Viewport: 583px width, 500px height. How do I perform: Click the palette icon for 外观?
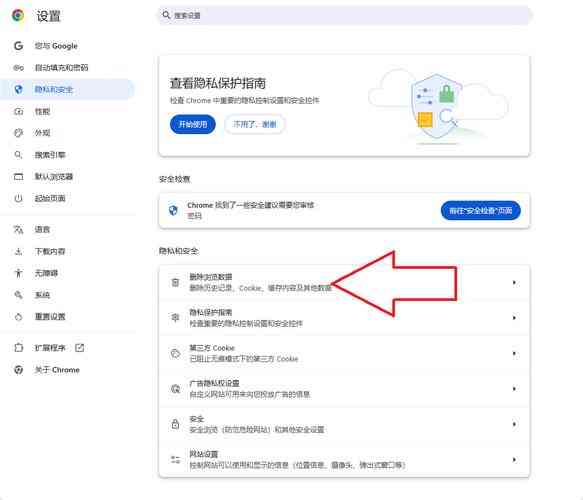coord(18,133)
